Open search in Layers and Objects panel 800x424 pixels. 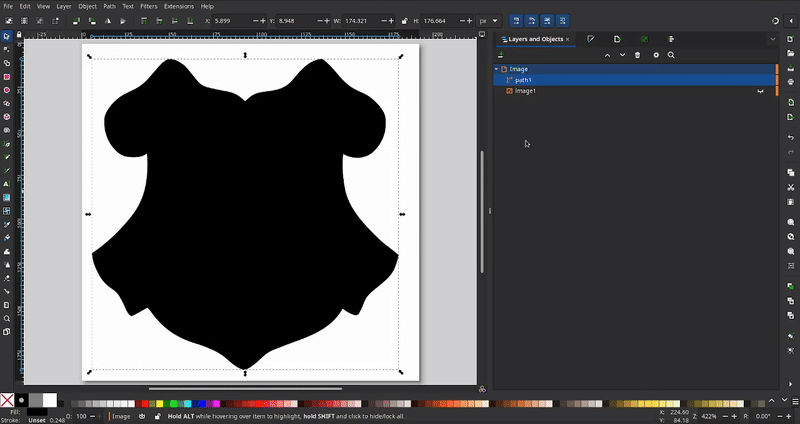[671, 55]
